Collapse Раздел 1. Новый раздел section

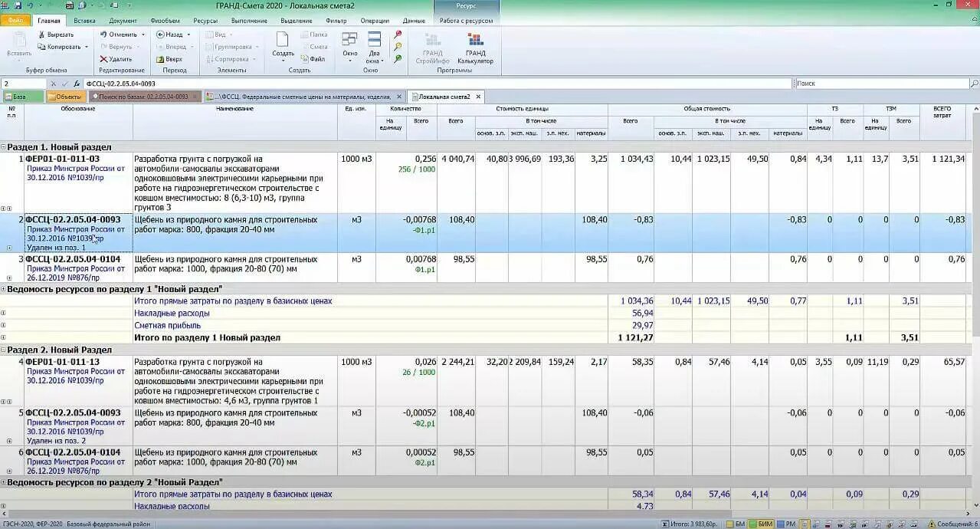point(3,146)
